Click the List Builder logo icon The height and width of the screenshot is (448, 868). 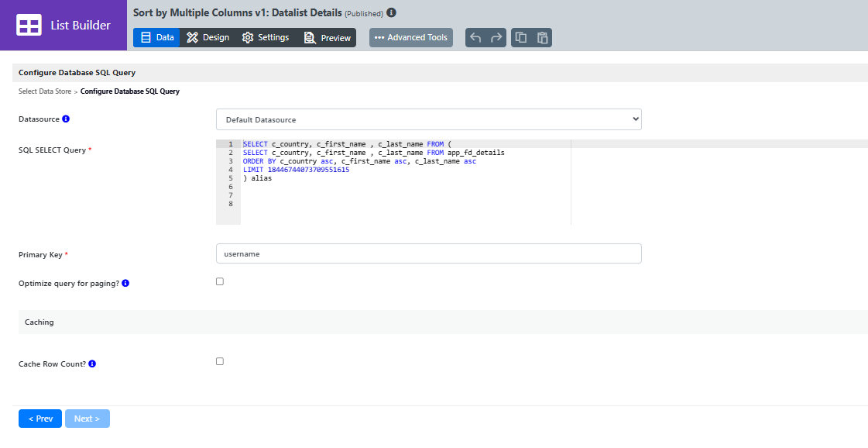coord(29,25)
